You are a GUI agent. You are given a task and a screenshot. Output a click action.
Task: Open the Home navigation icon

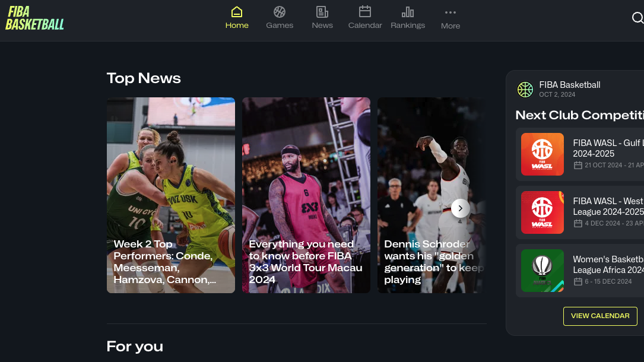click(237, 12)
